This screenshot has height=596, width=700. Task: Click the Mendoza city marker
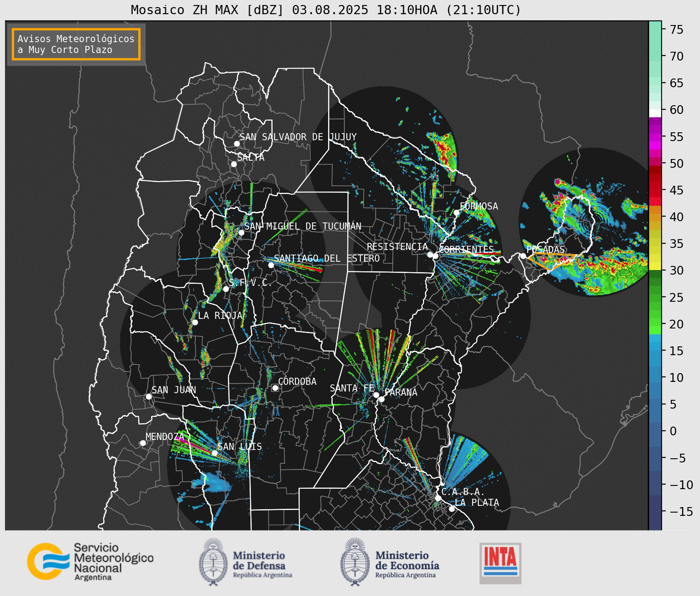click(x=143, y=443)
